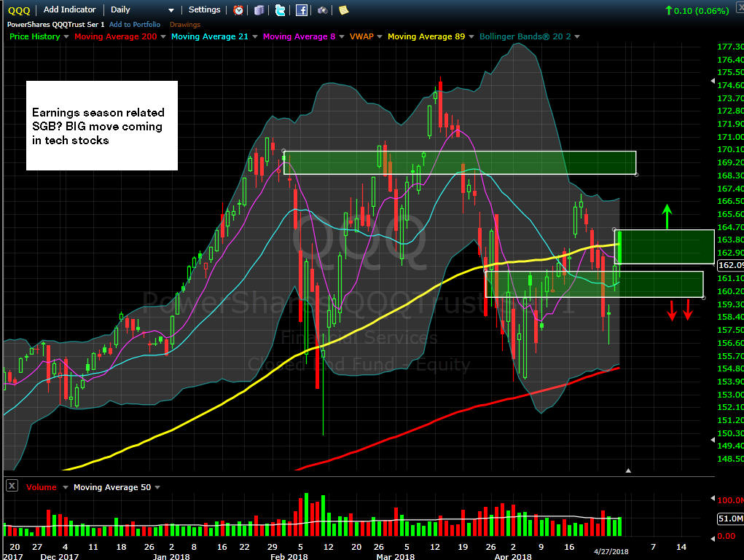This screenshot has width=744, height=560.
Task: Click Add Indicator
Action: click(x=70, y=9)
